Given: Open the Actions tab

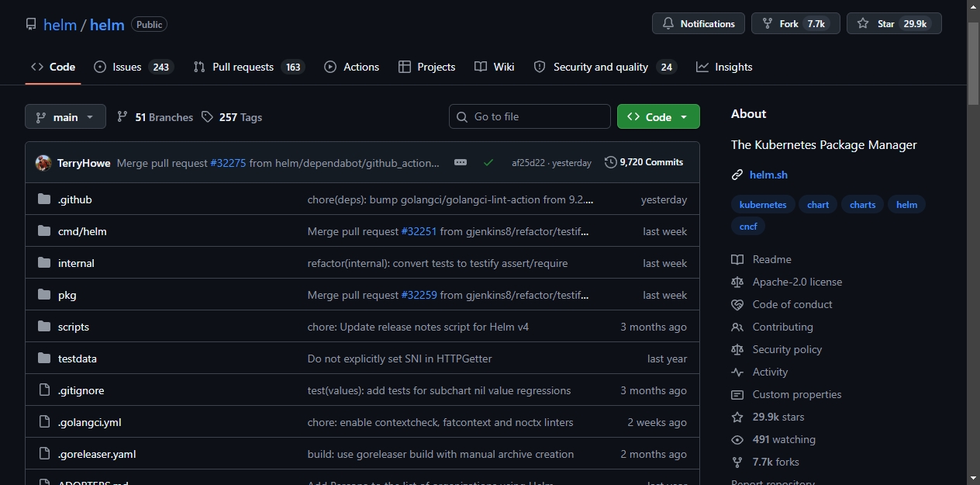Looking at the screenshot, I should [x=352, y=67].
